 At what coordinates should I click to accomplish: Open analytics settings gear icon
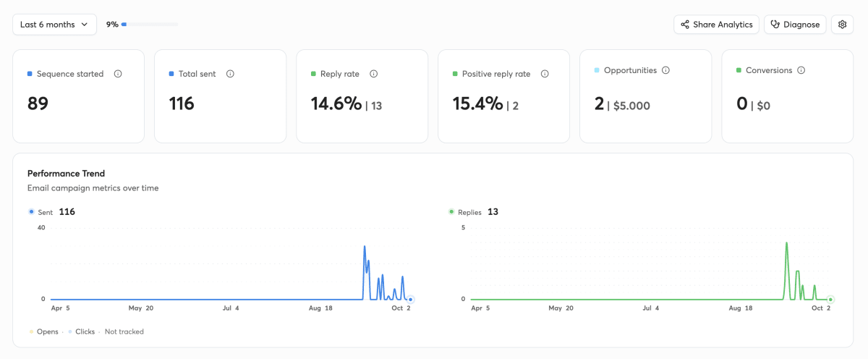[x=842, y=24]
